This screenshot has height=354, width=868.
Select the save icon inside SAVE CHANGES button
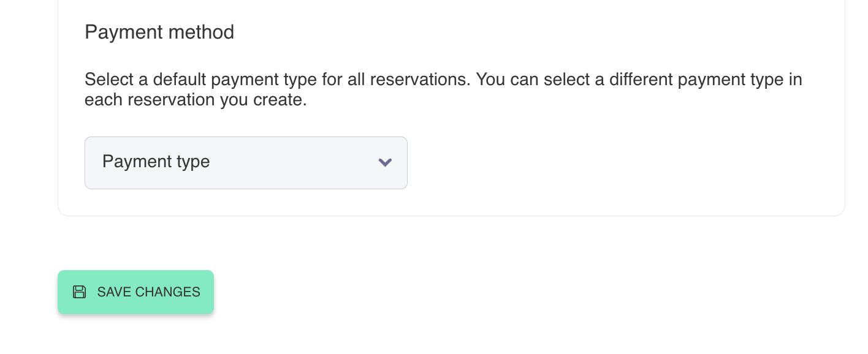[x=79, y=292]
